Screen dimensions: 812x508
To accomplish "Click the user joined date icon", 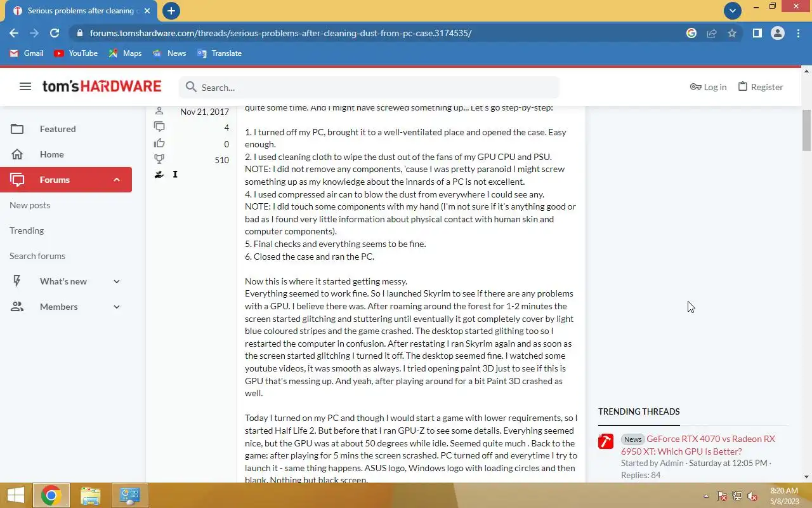I will [x=159, y=111].
